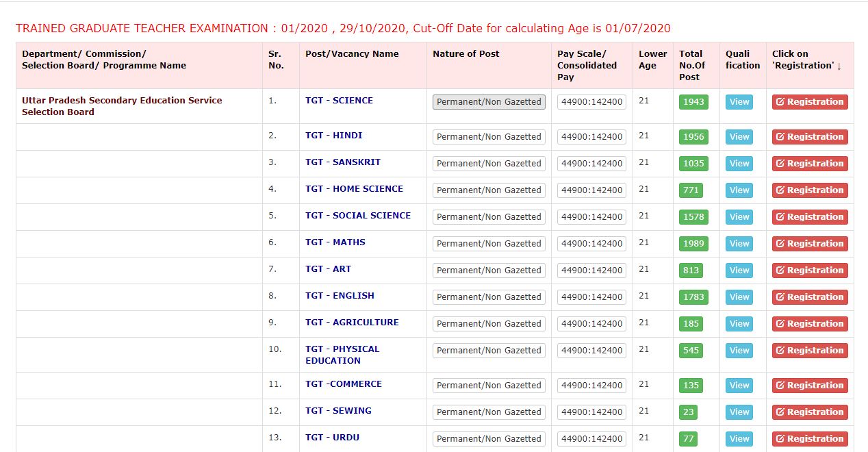Viewport: 868px width, 452px height.
Task: Click Registration button for TGT - SCIENCE
Action: coord(810,102)
